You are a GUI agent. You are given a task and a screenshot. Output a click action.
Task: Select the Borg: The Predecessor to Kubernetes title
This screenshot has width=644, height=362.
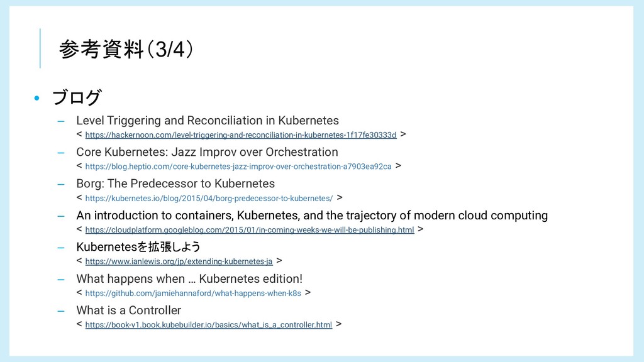pos(175,184)
